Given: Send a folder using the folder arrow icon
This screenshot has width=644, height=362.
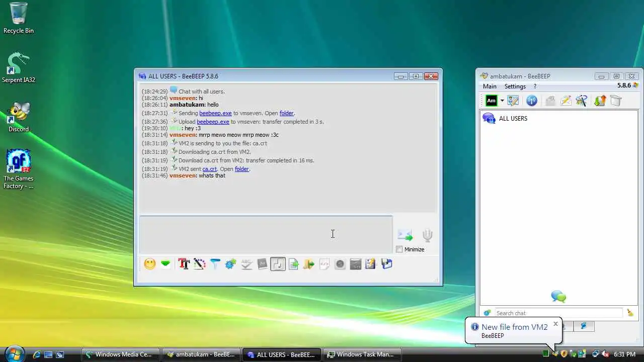Looking at the screenshot, I should [309, 264].
